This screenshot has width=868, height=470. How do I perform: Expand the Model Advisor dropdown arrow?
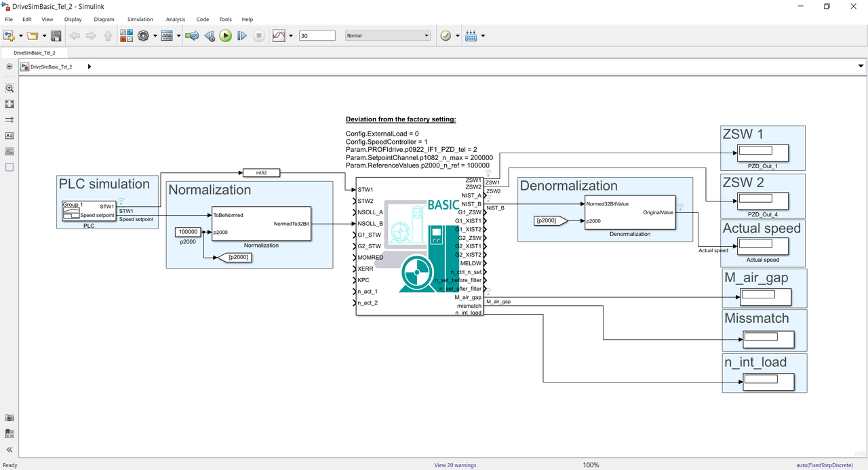458,36
